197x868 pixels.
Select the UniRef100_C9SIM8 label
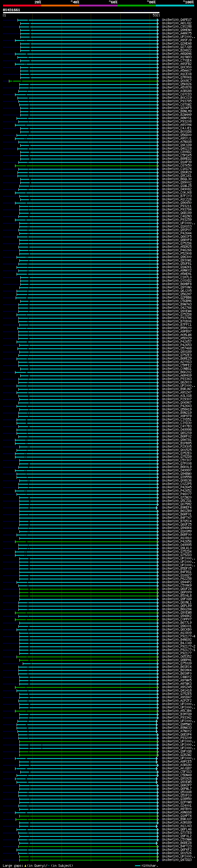point(177,26)
